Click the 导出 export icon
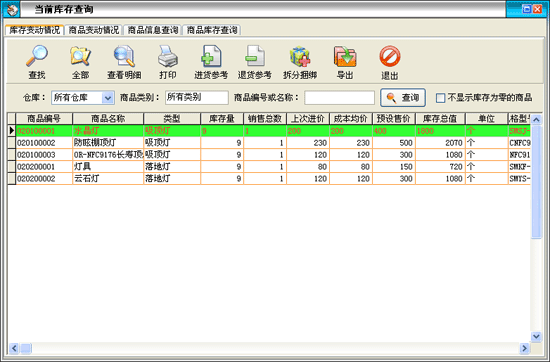Viewport: 550px width, 362px height. [x=345, y=56]
